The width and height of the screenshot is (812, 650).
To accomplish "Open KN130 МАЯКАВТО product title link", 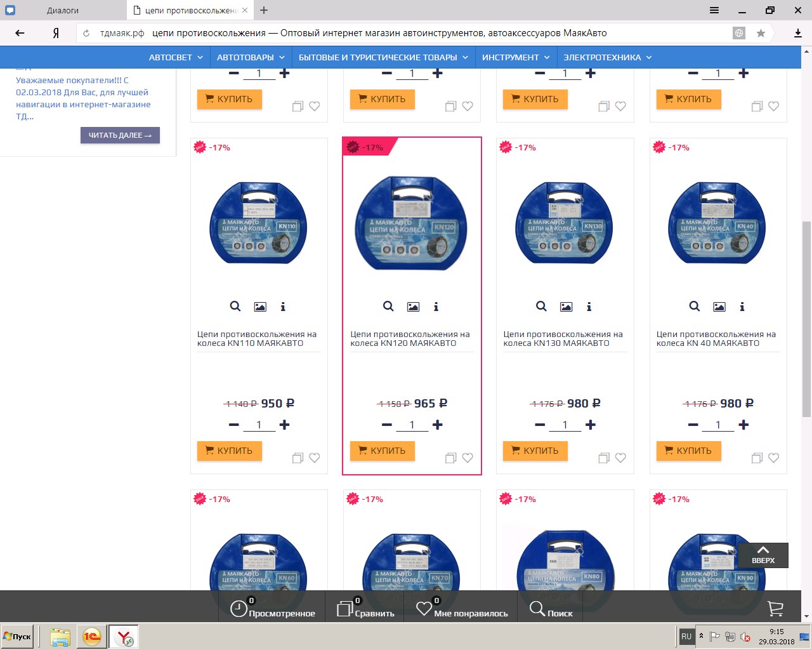I will (563, 338).
